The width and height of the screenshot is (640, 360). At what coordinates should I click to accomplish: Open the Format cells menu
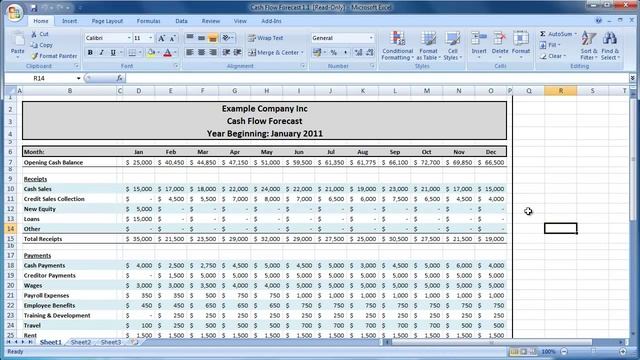[521, 45]
